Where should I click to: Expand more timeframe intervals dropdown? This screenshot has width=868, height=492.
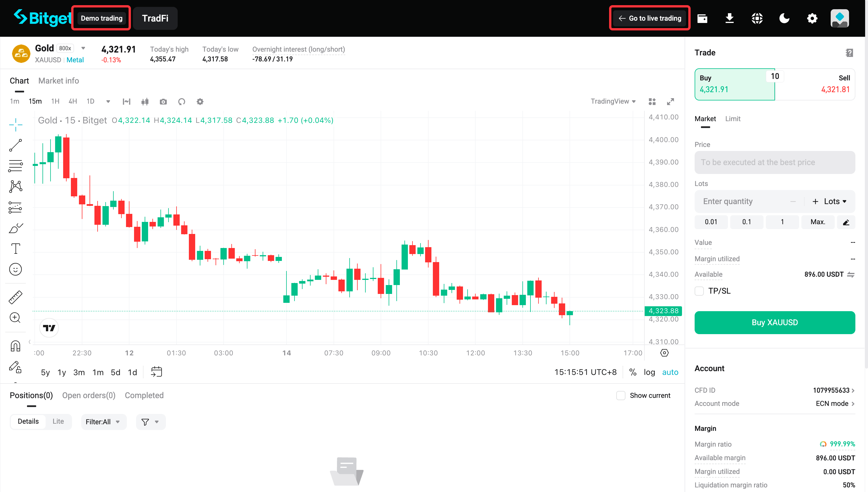(x=108, y=102)
